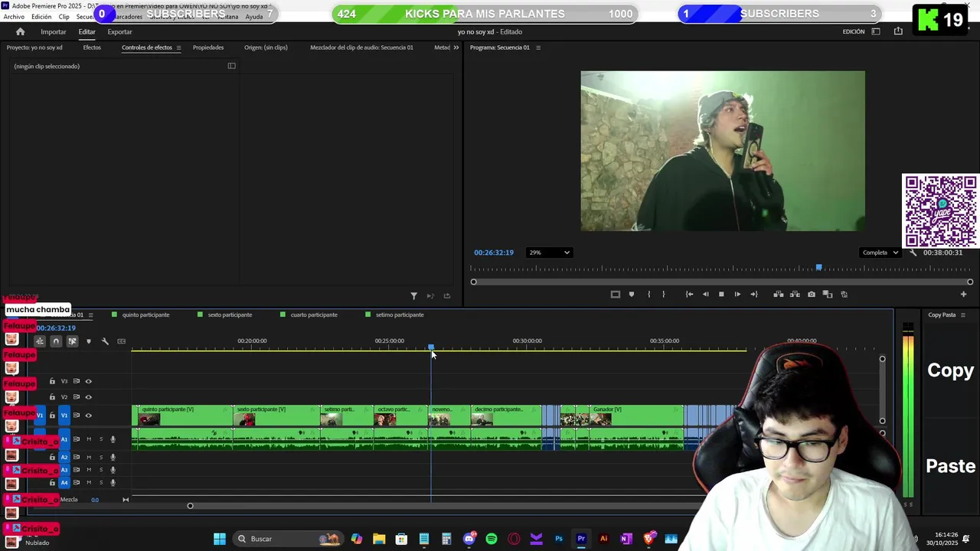Toggle insert sequences as nests button
This screenshot has height=551, width=980.
(40, 341)
